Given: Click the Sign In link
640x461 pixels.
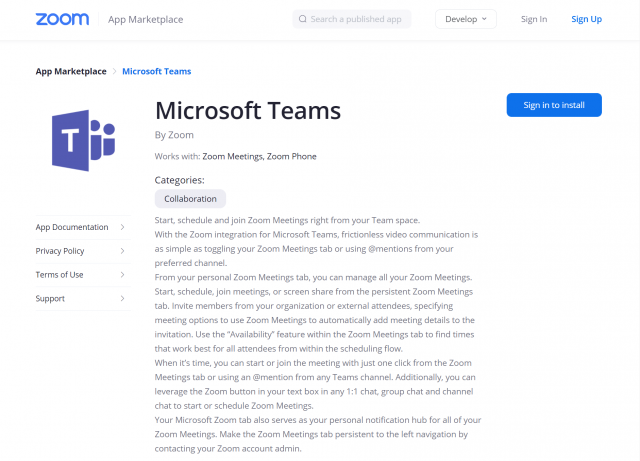Looking at the screenshot, I should pos(534,19).
